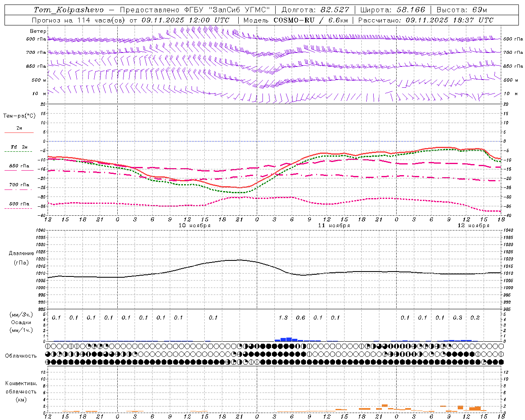The width and height of the screenshot is (525, 420).
Task: Click the '11 ноября' date label
Action: [x=334, y=226]
